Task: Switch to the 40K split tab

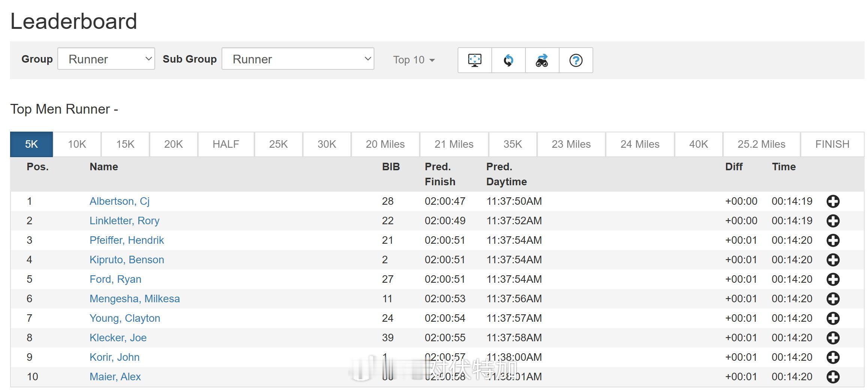Action: tap(699, 144)
